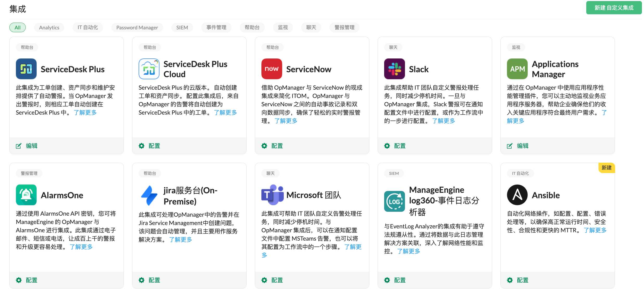
Task: Click the ServiceDesk Plus Cloud logo icon
Action: click(x=149, y=69)
